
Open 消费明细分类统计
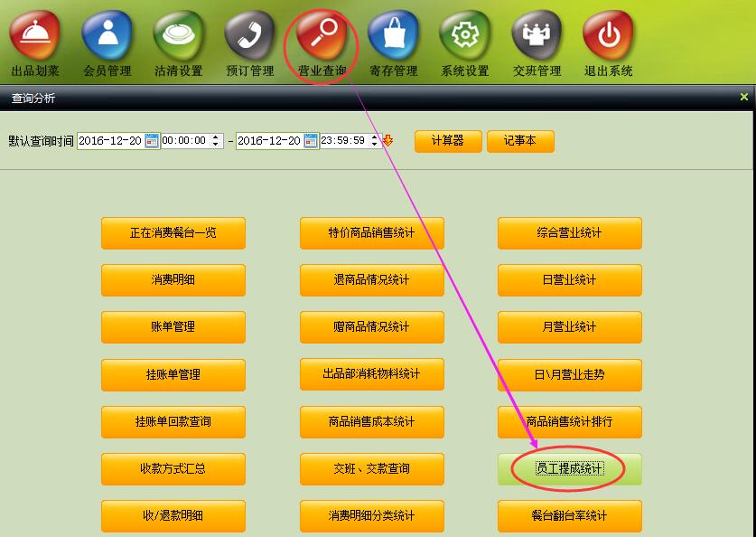[372, 516]
